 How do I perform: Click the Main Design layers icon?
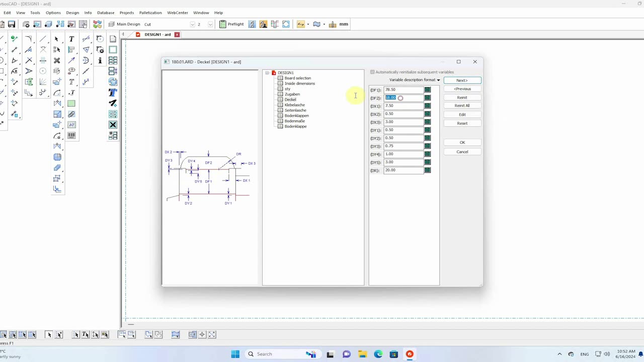click(x=112, y=24)
